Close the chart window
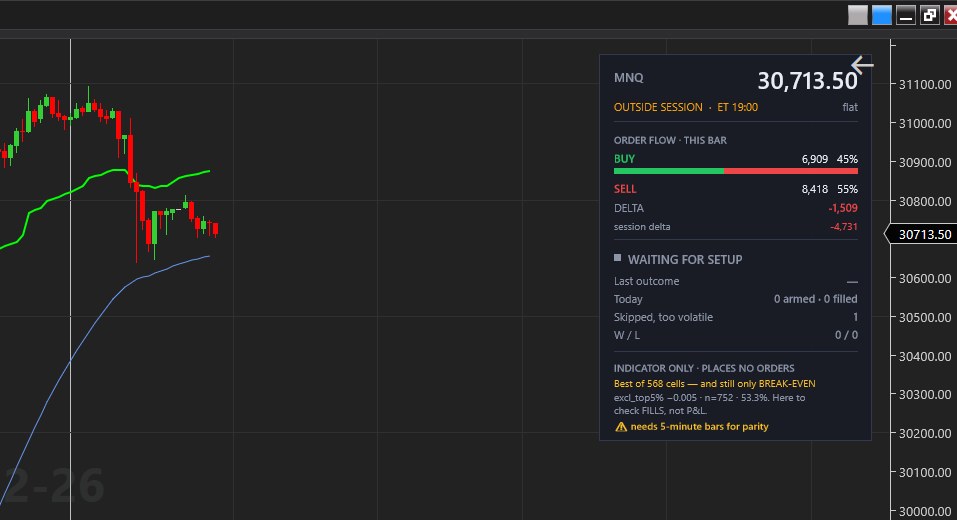 [x=951, y=15]
